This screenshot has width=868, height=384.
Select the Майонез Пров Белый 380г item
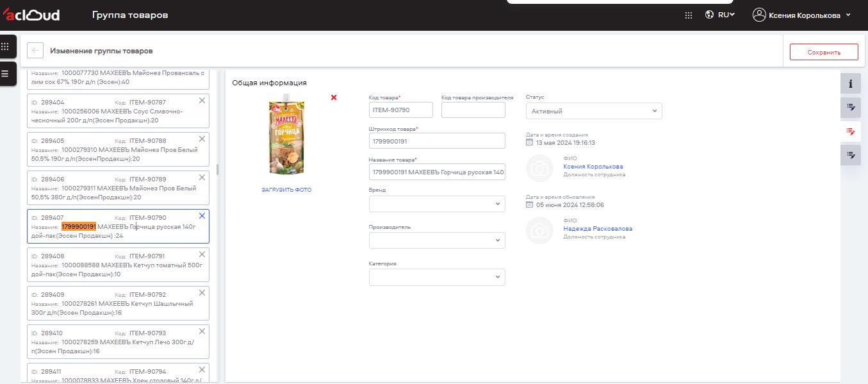(118, 188)
